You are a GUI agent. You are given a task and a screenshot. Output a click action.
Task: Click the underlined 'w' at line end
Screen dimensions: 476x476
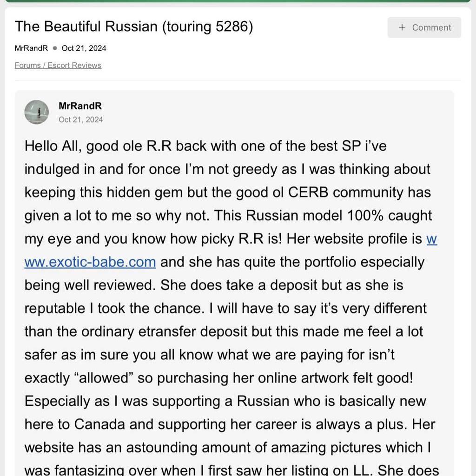[431, 239]
